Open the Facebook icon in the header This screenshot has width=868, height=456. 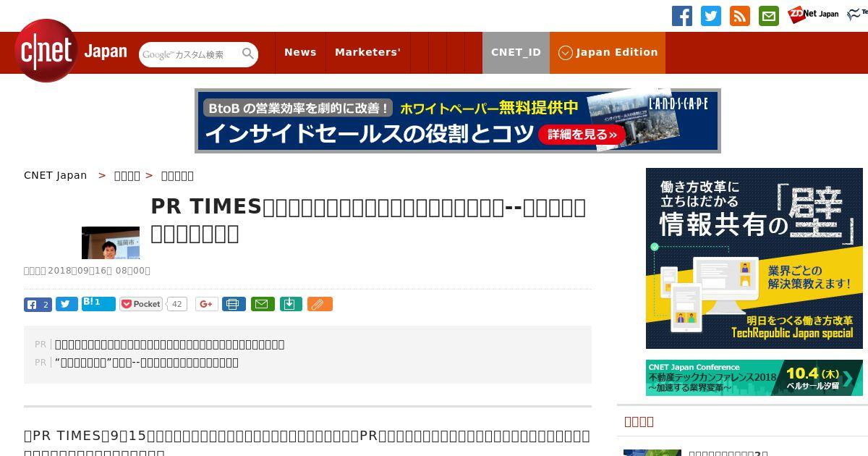682,16
